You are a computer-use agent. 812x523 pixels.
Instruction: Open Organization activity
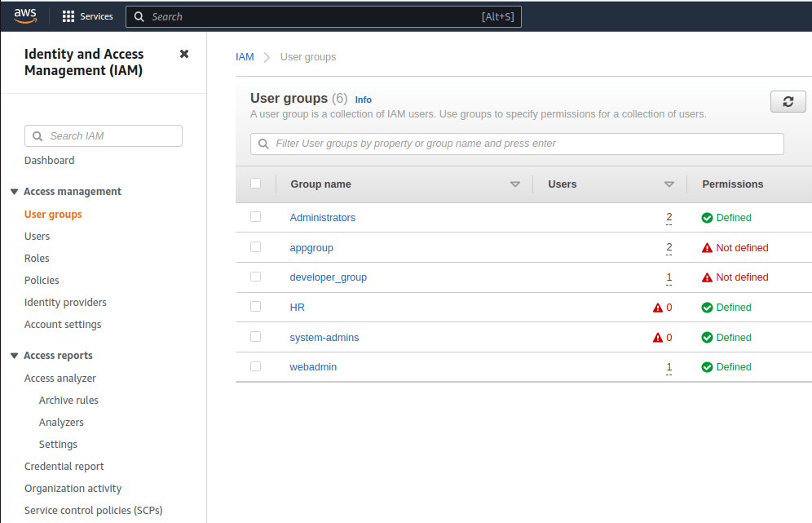[73, 489]
